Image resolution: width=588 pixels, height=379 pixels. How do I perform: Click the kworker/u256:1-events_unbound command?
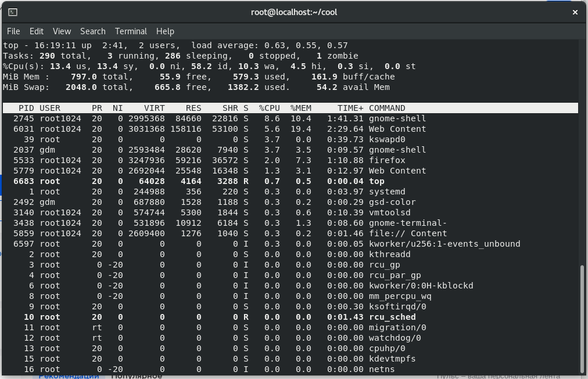tap(444, 244)
